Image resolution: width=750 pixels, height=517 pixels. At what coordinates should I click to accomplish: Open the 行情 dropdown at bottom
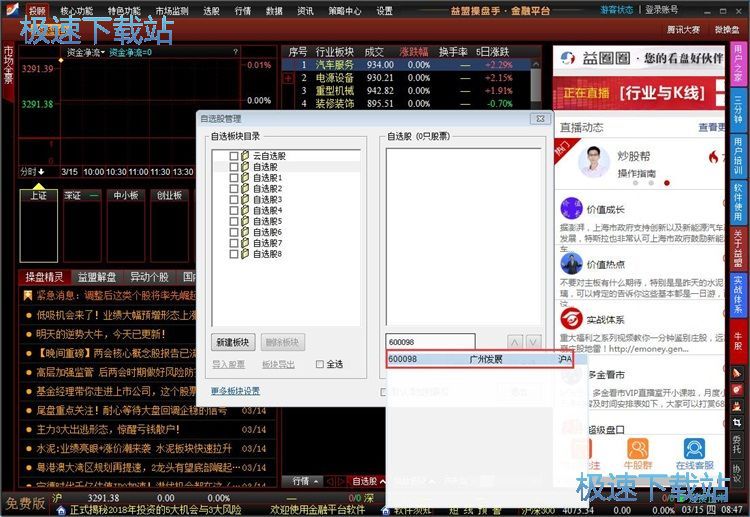[x=306, y=481]
